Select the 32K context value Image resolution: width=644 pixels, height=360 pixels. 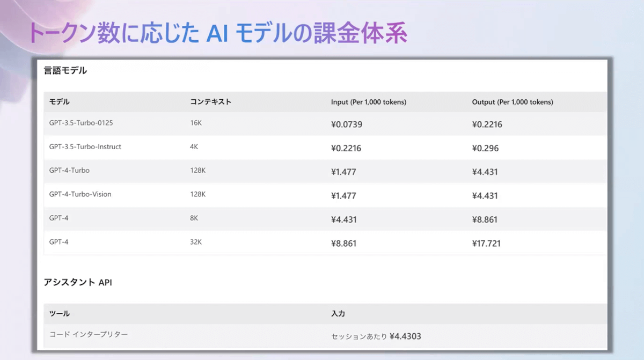tap(196, 241)
